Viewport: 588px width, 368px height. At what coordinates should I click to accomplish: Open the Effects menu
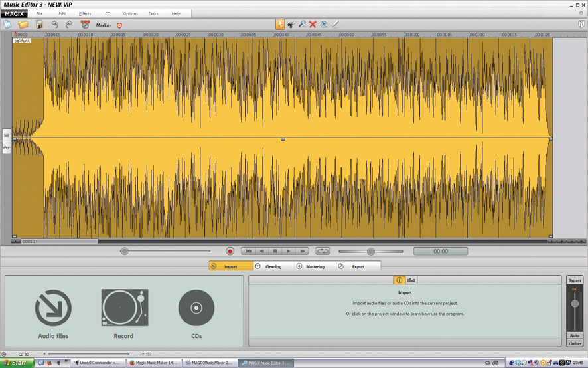pyautogui.click(x=85, y=13)
